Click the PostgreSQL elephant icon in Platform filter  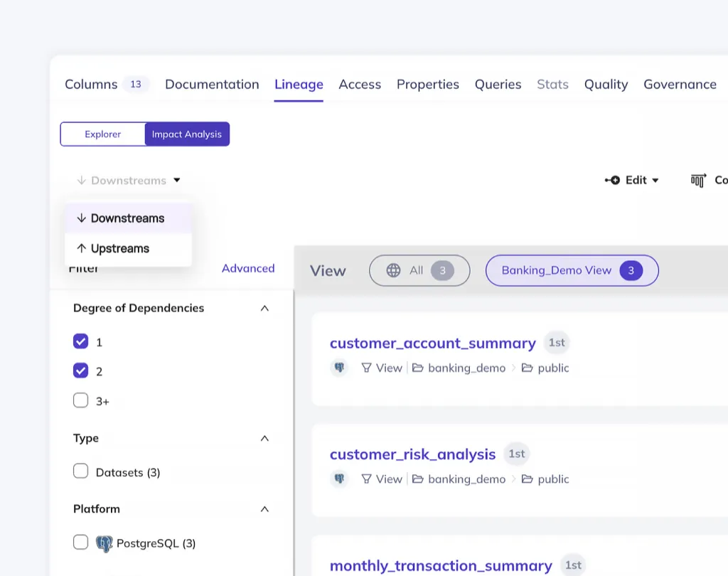pos(104,543)
